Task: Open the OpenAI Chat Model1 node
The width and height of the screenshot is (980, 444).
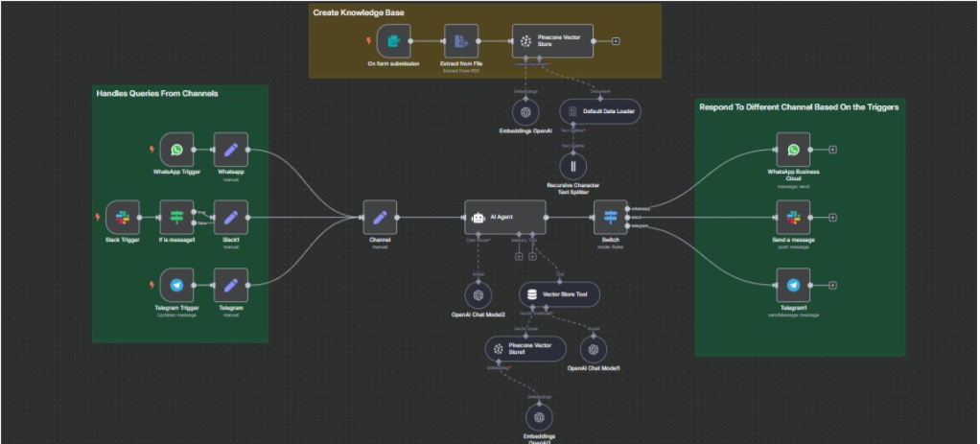Action: pos(594,349)
